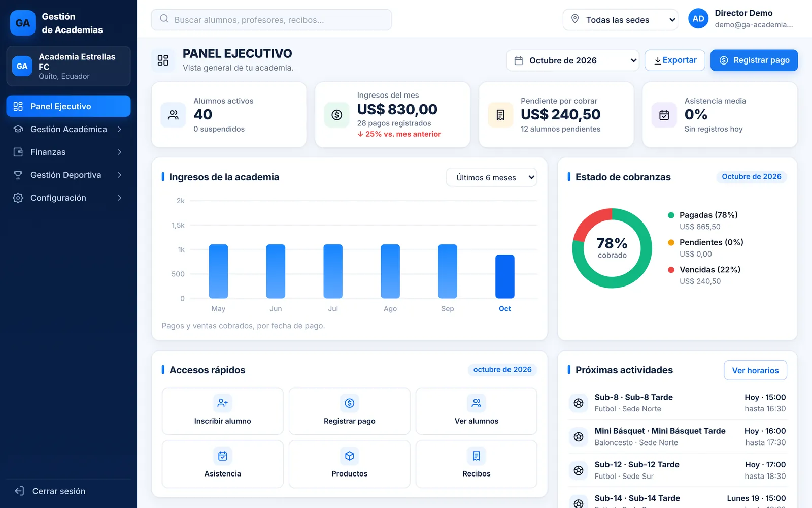Click the Configuración gear icon
This screenshot has height=508, width=812.
click(x=18, y=198)
